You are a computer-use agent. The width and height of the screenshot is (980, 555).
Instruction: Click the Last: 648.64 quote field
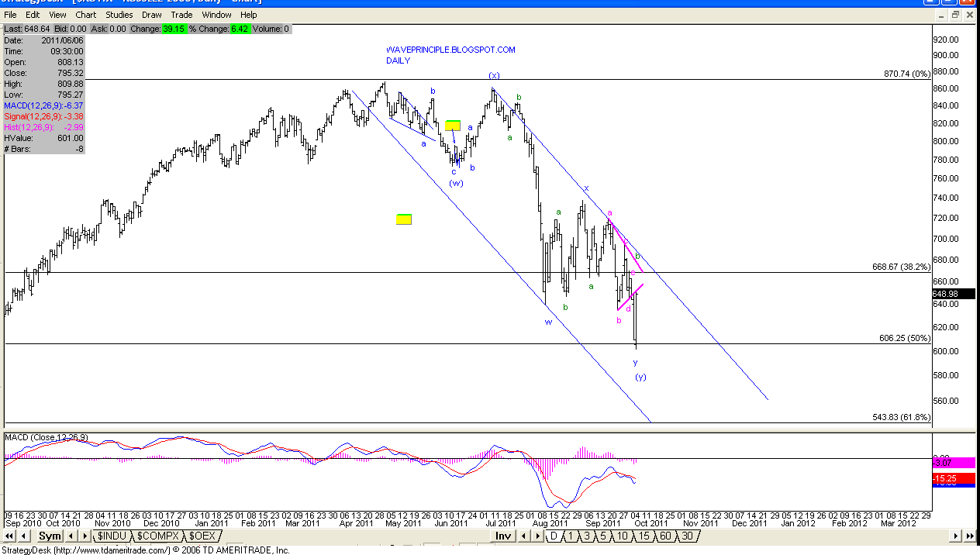coord(29,29)
